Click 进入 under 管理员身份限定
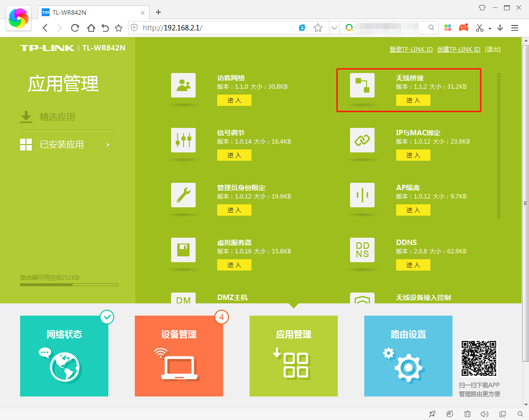Image resolution: width=529 pixels, height=420 pixels. pyautogui.click(x=234, y=210)
